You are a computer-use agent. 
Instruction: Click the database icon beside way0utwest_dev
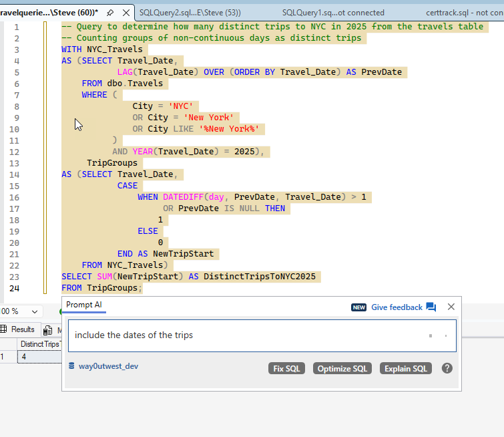pos(71,366)
